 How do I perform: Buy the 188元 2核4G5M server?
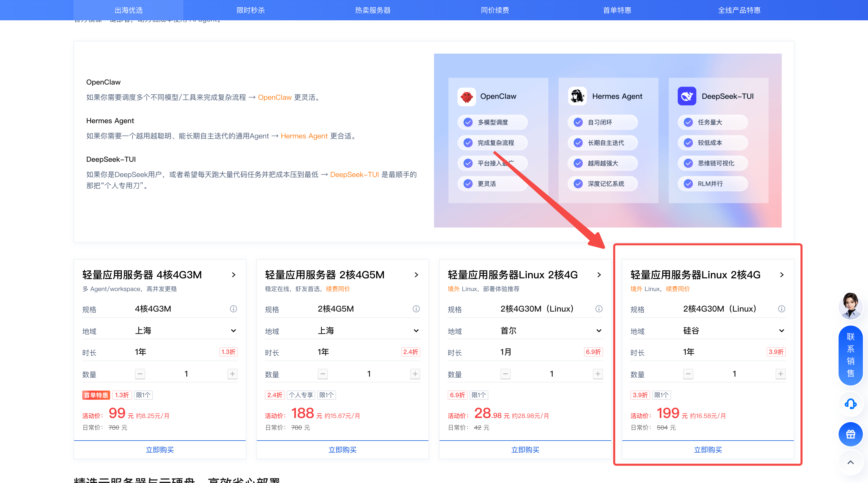342,450
